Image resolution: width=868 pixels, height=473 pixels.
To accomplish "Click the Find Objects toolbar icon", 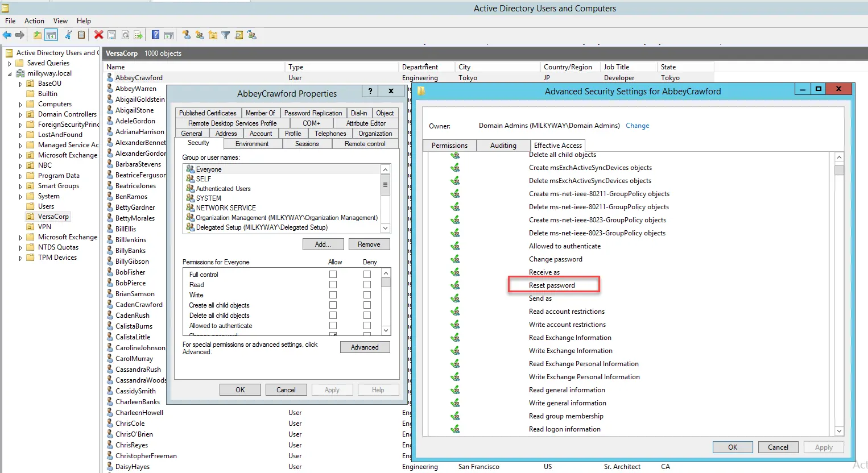I will 239,35.
